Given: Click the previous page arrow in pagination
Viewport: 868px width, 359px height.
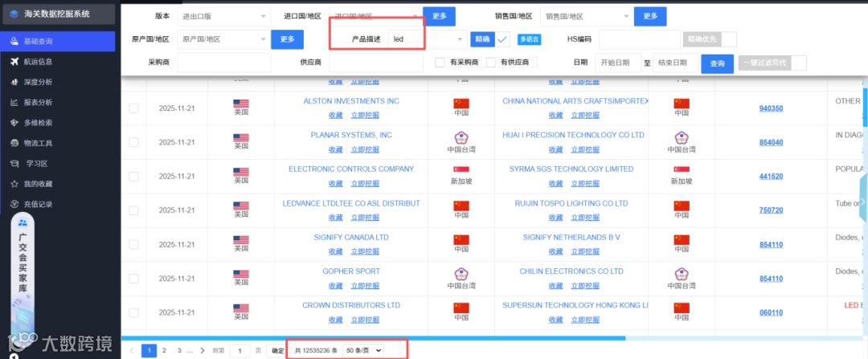Looking at the screenshot, I should 132,350.
